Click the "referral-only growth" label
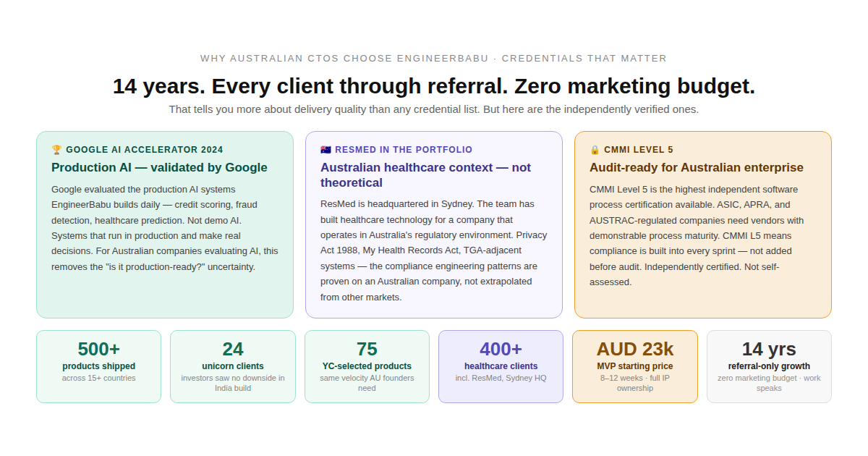Image resolution: width=868 pixels, height=456 pixels. pos(769,366)
